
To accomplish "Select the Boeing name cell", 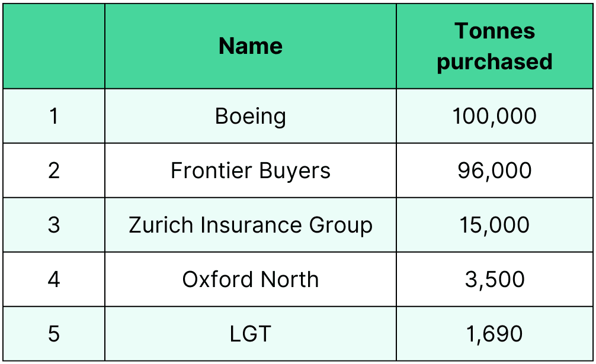I will [x=251, y=116].
